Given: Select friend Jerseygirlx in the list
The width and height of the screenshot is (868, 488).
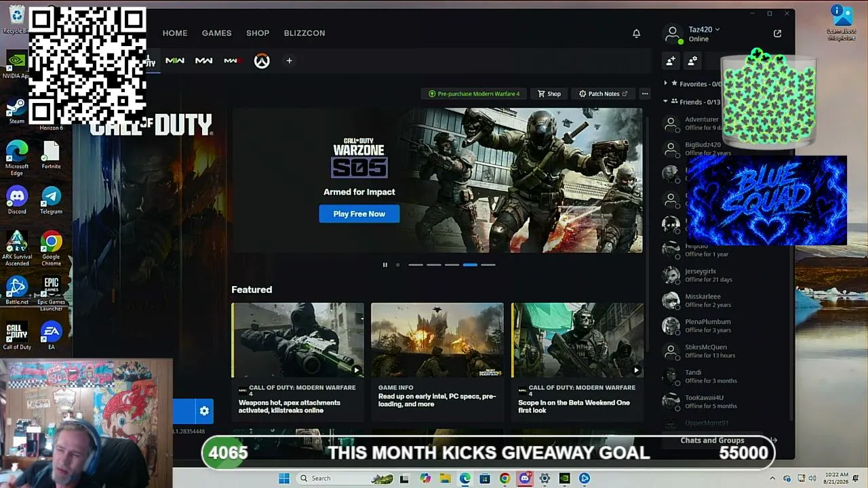Looking at the screenshot, I should [724, 275].
